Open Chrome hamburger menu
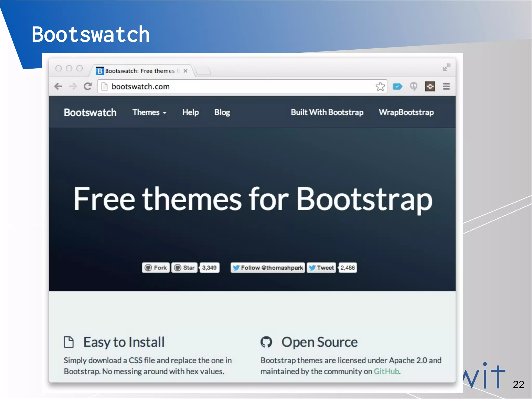The width and height of the screenshot is (532, 399). pyautogui.click(x=446, y=86)
